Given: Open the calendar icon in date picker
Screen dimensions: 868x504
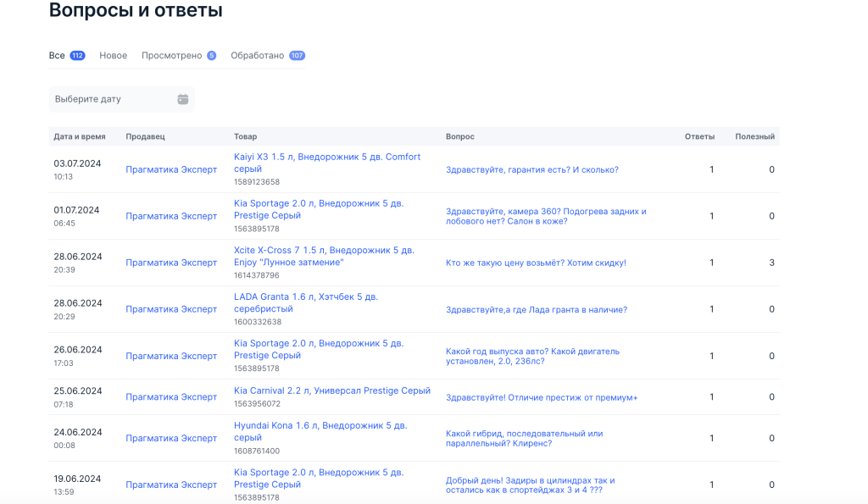Looking at the screenshot, I should [183, 99].
